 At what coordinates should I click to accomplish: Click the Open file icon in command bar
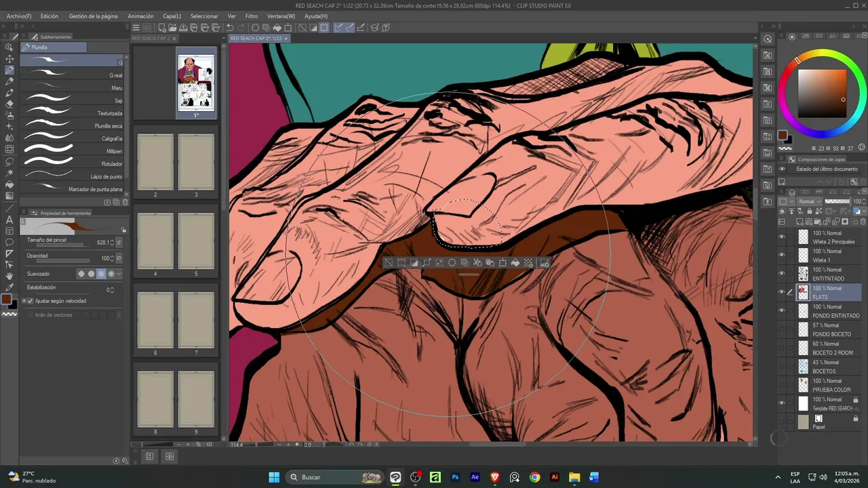pyautogui.click(x=174, y=28)
